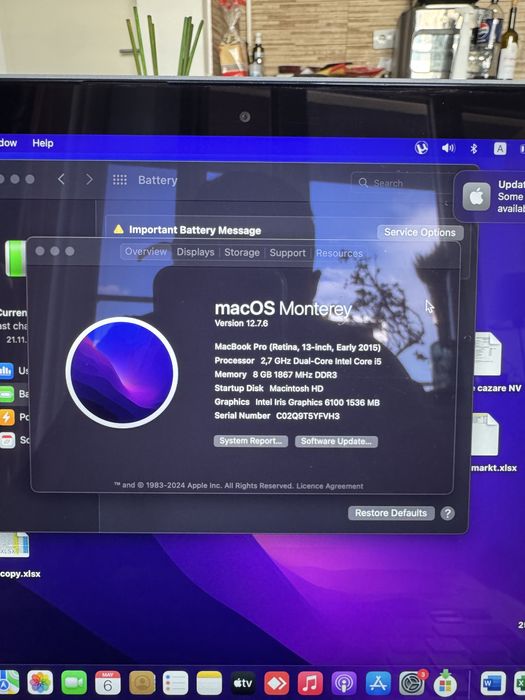Open System Preferences icon with badge

click(x=412, y=683)
